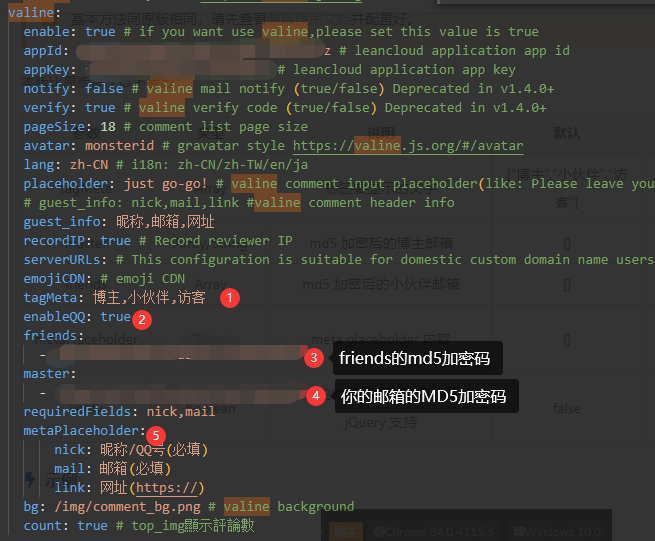
Task: Click the 'friends:' key
Action: [53, 335]
